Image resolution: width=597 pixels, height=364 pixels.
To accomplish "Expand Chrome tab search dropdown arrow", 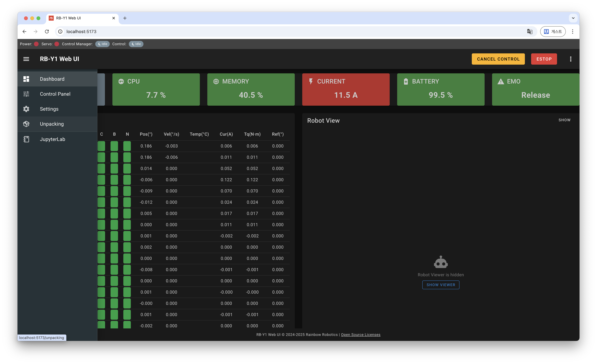I will (573, 18).
